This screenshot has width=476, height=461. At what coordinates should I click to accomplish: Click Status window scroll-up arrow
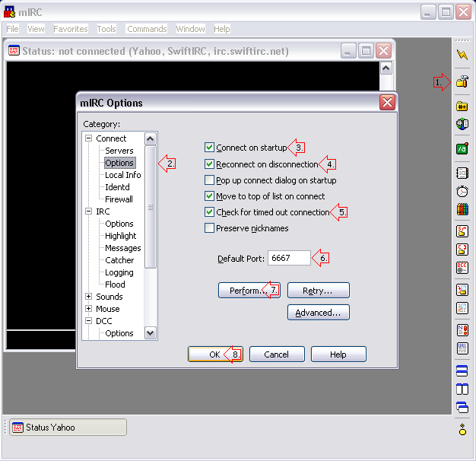386,68
